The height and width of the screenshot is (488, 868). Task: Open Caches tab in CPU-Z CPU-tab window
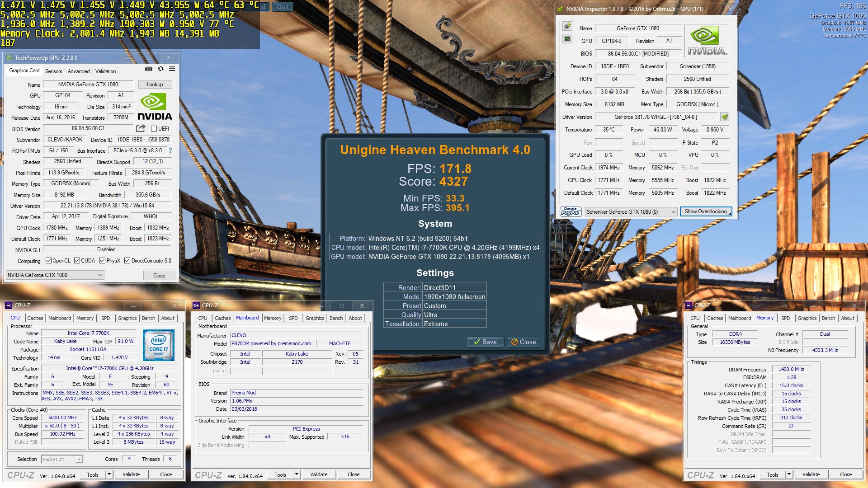pos(35,318)
